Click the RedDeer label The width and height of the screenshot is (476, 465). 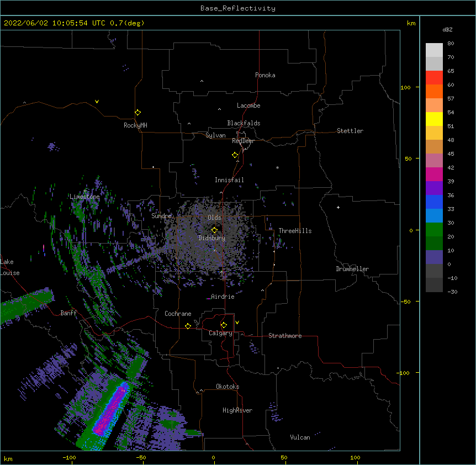[243, 141]
